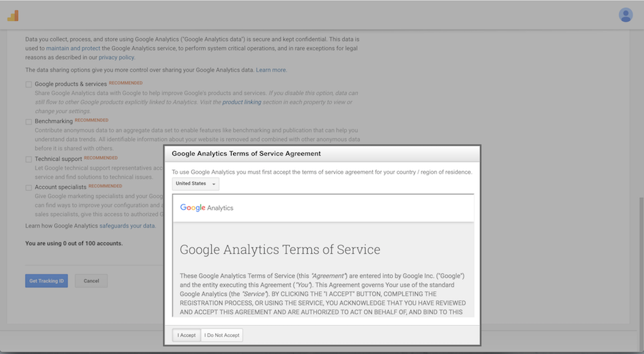The image size is (644, 354).
Task: Follow the Learn more link
Action: 271,70
